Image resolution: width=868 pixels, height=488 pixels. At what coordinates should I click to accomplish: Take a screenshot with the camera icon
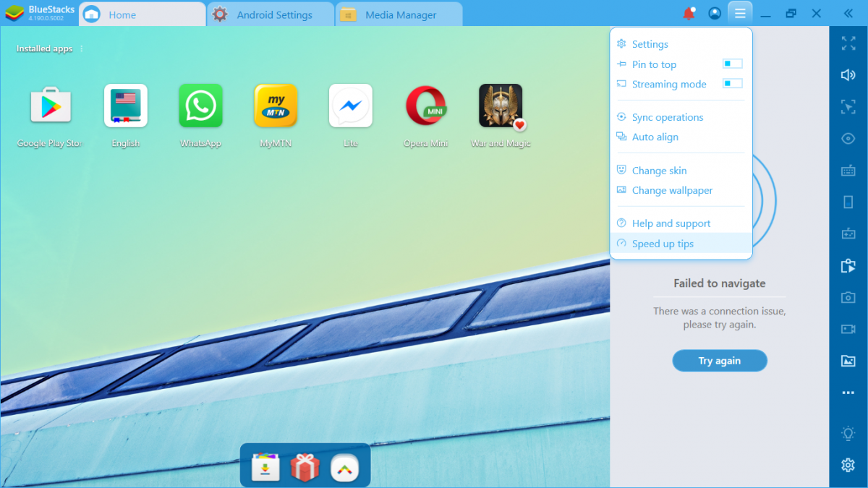pyautogui.click(x=848, y=298)
